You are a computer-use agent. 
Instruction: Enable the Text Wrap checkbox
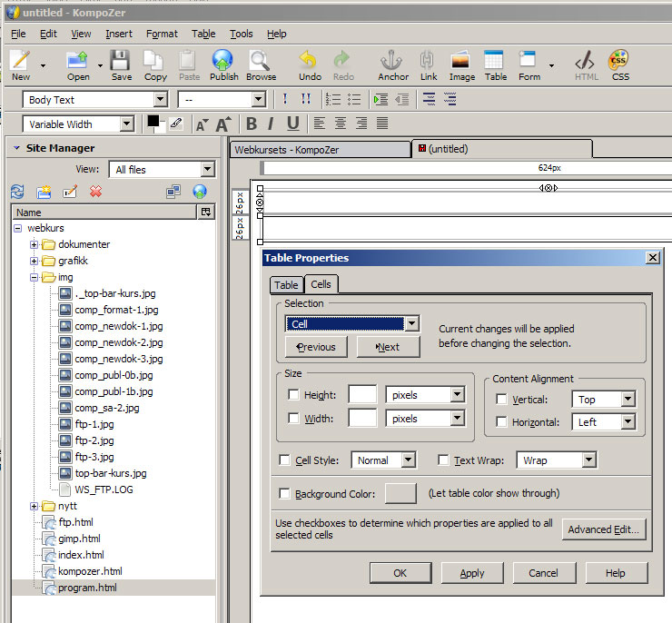click(x=444, y=460)
